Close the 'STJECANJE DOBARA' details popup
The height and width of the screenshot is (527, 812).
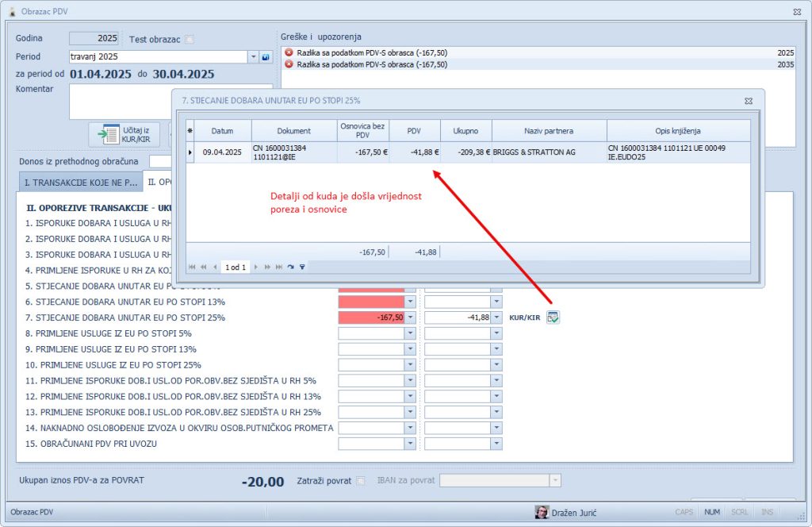[x=748, y=101]
